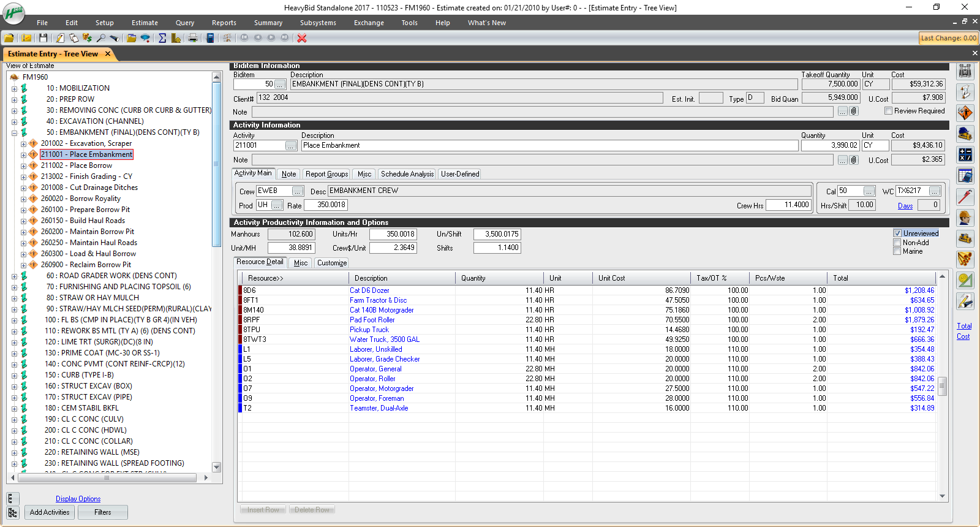Image resolution: width=980 pixels, height=527 pixels.
Task: Click the blue calculator toolbar icon
Action: pos(210,38)
